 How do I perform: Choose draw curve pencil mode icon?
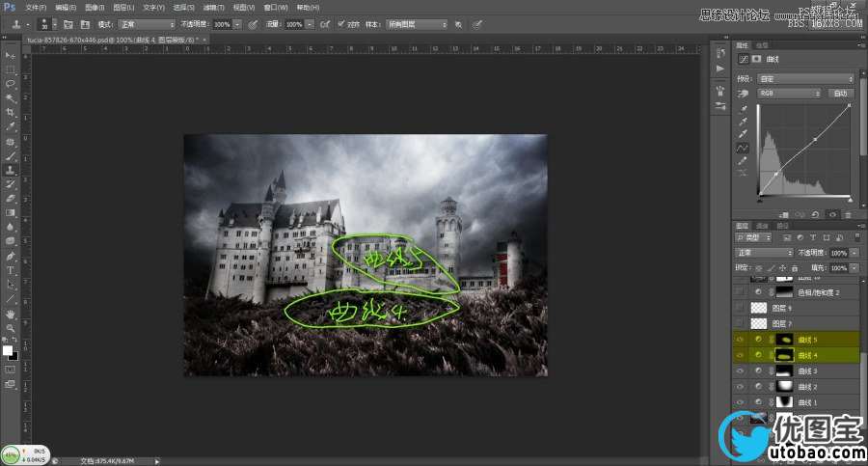[x=743, y=161]
